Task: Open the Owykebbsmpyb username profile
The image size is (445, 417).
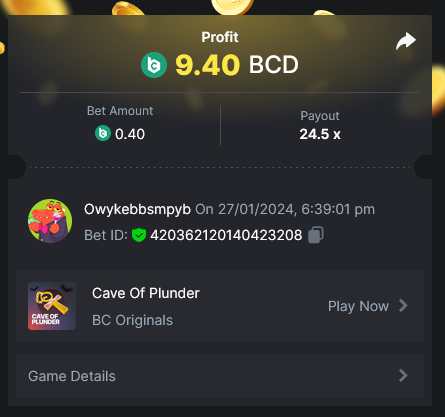Action: [137, 210]
